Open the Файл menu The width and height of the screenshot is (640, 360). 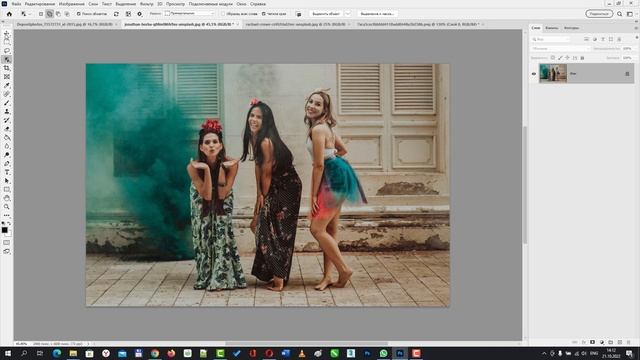tap(16, 4)
